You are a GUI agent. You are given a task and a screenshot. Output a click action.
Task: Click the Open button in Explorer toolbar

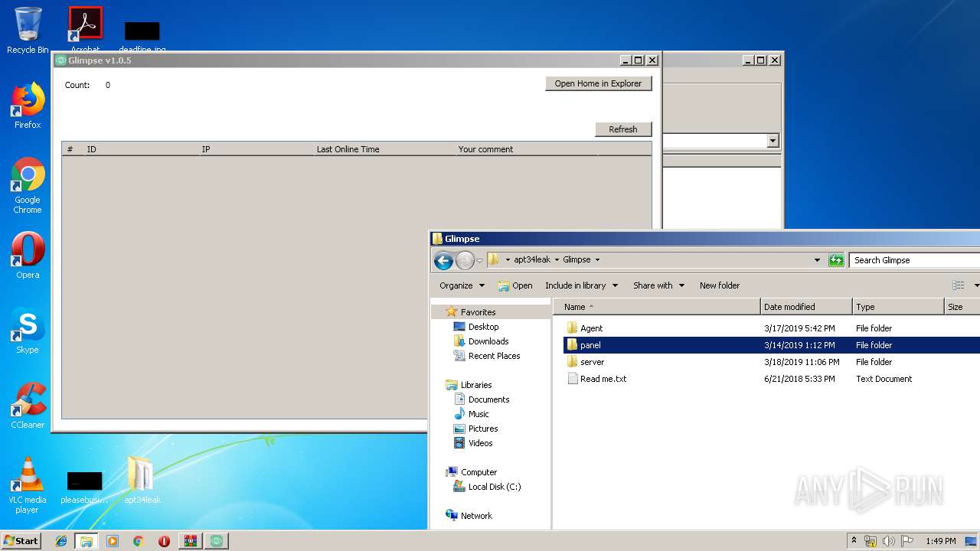514,285
